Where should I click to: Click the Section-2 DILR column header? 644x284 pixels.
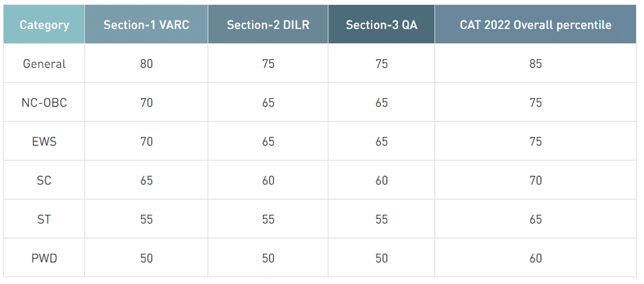(x=268, y=25)
